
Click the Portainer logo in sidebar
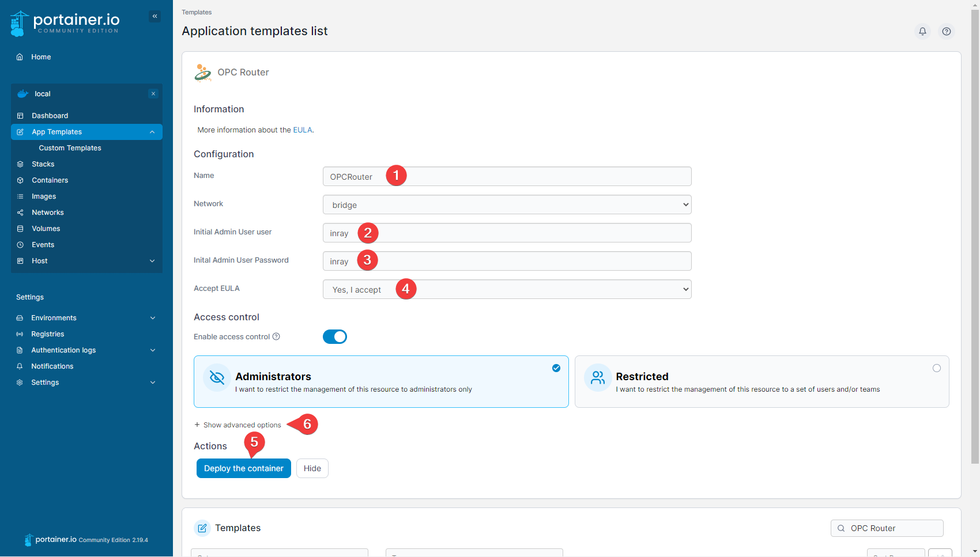click(65, 23)
